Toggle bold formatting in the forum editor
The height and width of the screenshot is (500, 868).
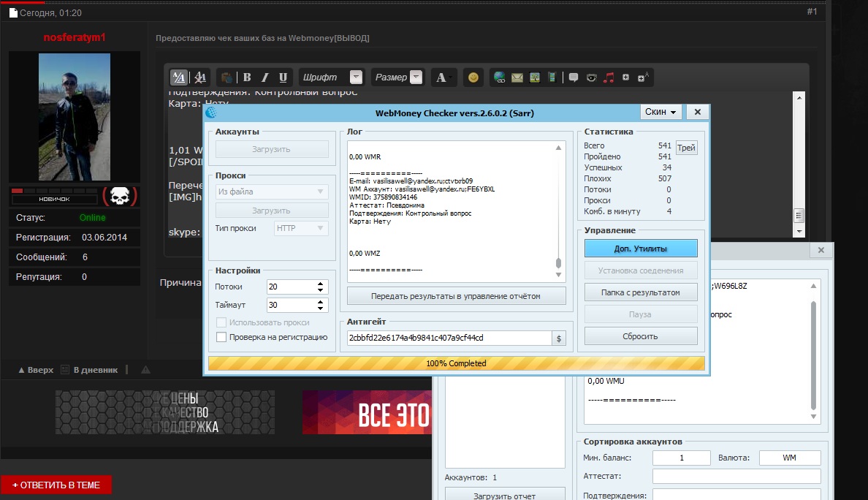pos(248,77)
